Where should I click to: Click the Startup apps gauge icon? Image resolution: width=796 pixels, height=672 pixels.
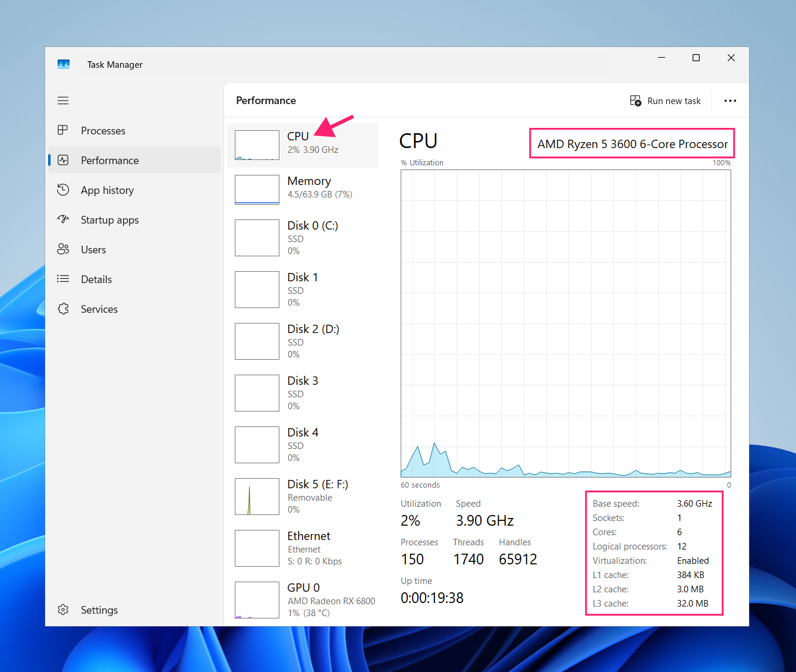point(63,219)
